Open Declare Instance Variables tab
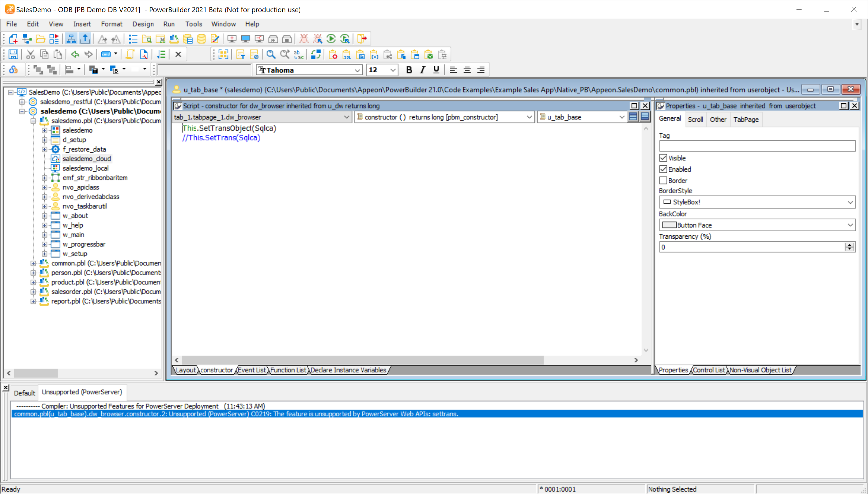 [x=348, y=370]
